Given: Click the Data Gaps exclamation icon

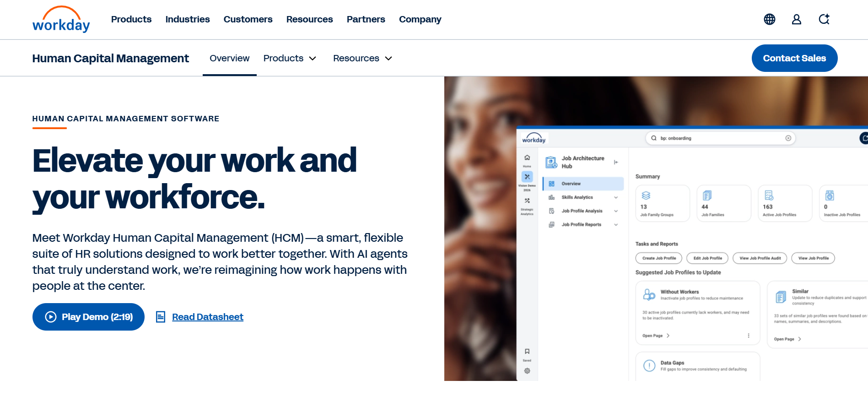Looking at the screenshot, I should coord(649,365).
